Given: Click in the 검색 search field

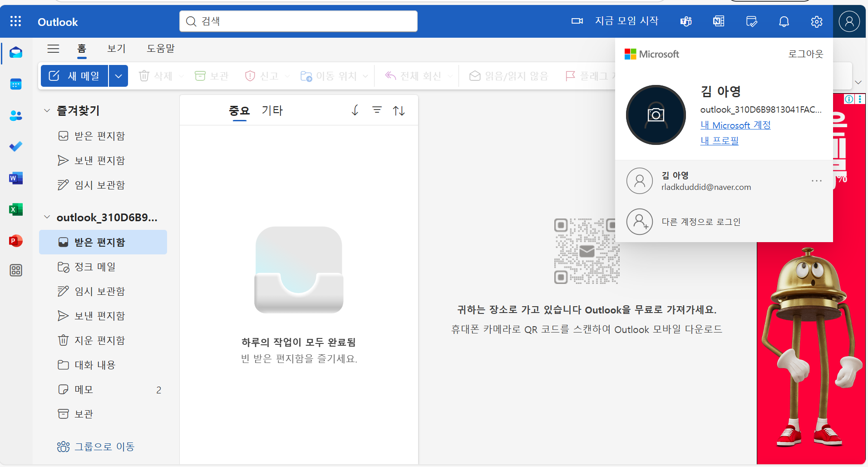Looking at the screenshot, I should point(298,21).
